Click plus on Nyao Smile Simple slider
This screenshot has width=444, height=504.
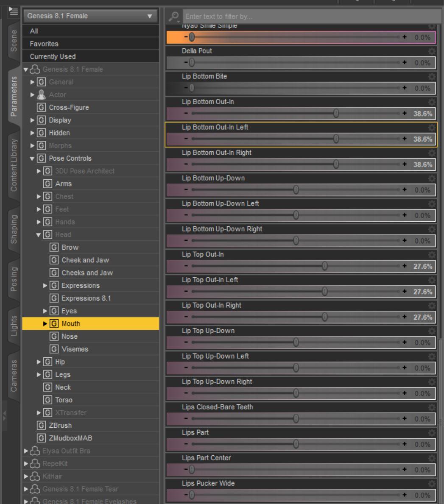(x=405, y=36)
